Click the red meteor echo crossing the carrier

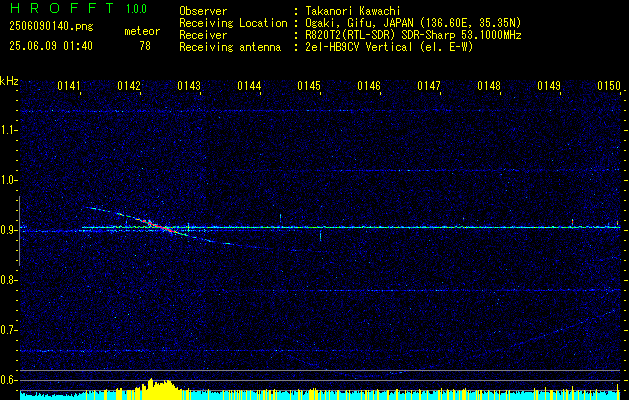(160, 226)
